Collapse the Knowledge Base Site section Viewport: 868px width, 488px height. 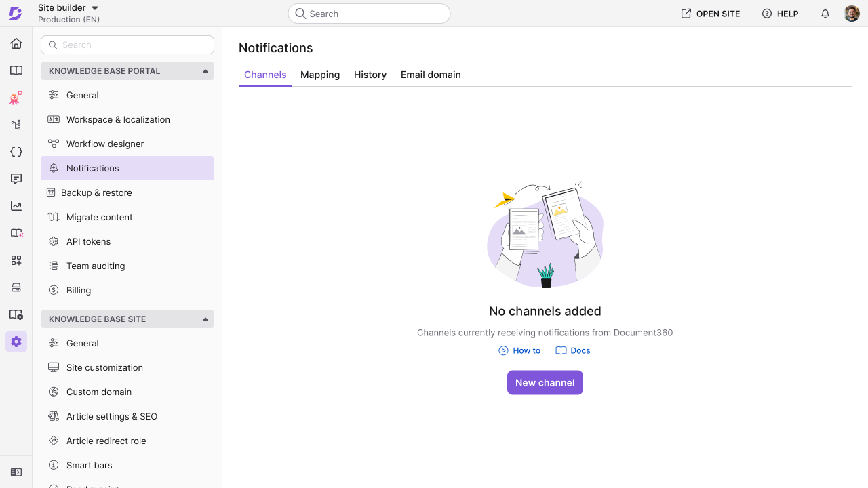click(x=127, y=319)
